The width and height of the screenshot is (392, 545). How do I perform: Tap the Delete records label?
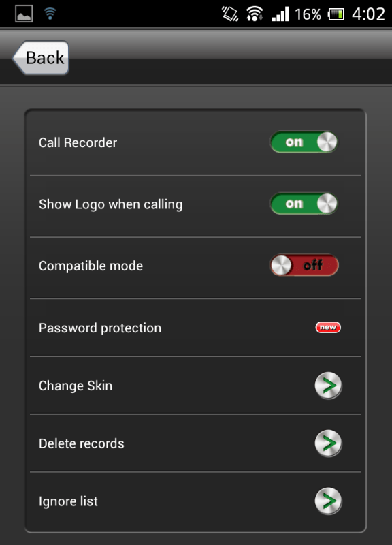pyautogui.click(x=81, y=443)
